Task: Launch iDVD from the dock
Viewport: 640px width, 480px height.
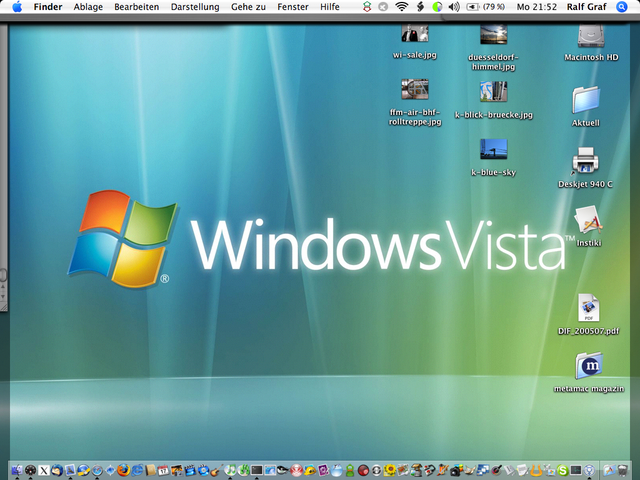Action: [203, 471]
